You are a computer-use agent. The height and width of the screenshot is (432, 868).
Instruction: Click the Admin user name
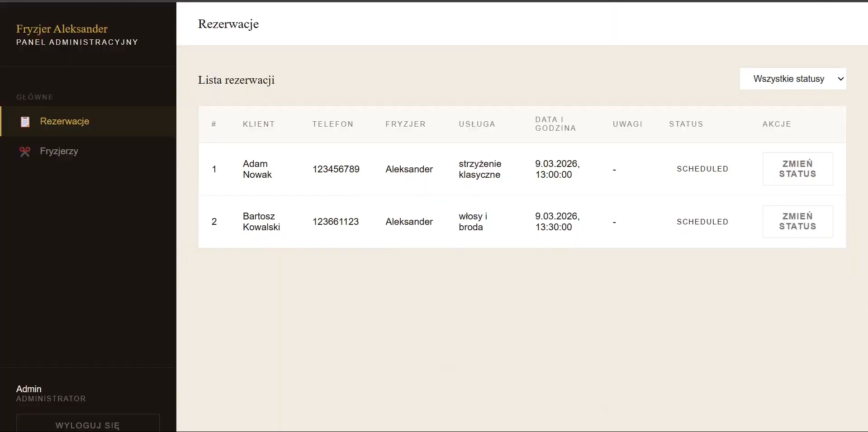(29, 389)
